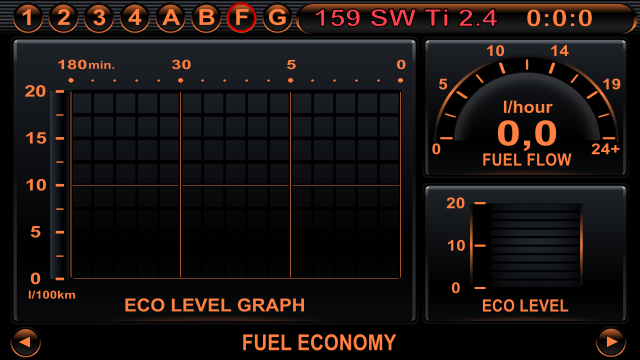Select page 2 round button

tap(63, 18)
